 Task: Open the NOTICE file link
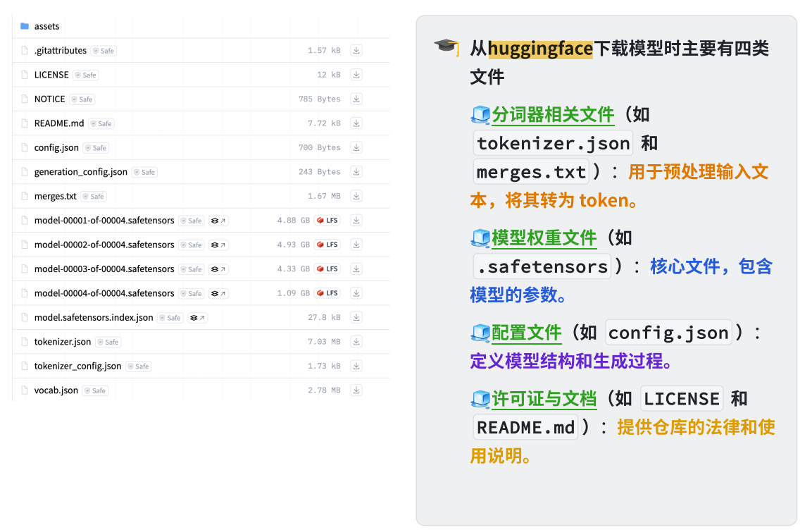(50, 99)
